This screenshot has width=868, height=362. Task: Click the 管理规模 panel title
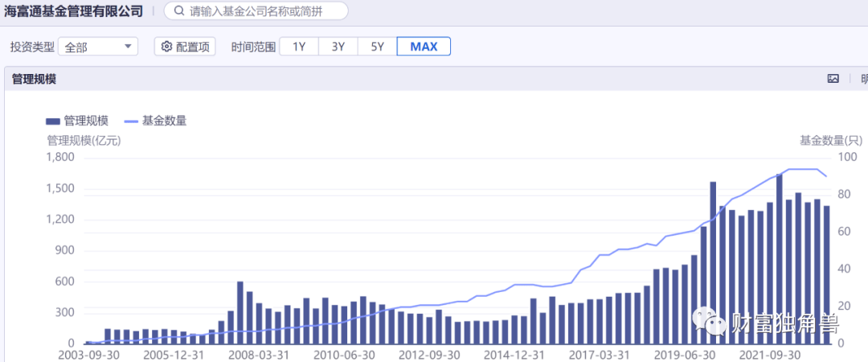[34, 80]
